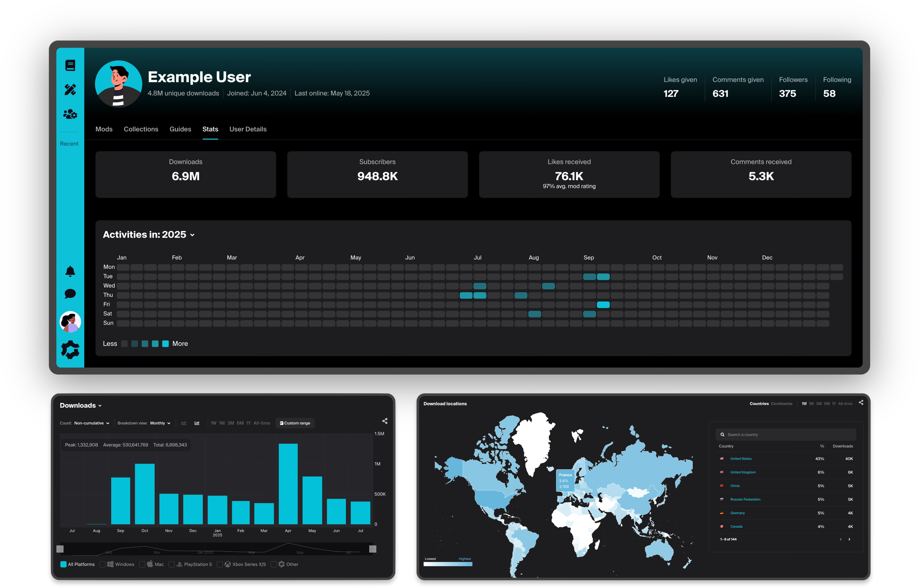Switch to the Collections tab

141,129
